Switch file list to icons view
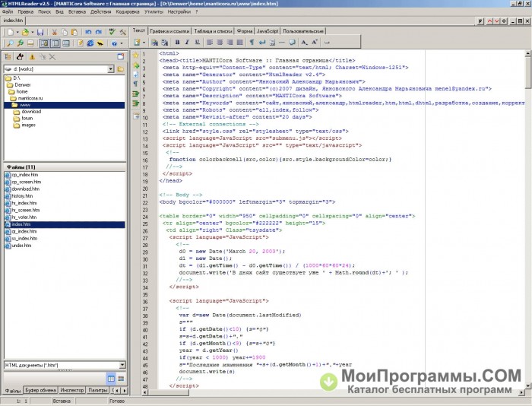This screenshot has width=532, height=406. click(121, 379)
